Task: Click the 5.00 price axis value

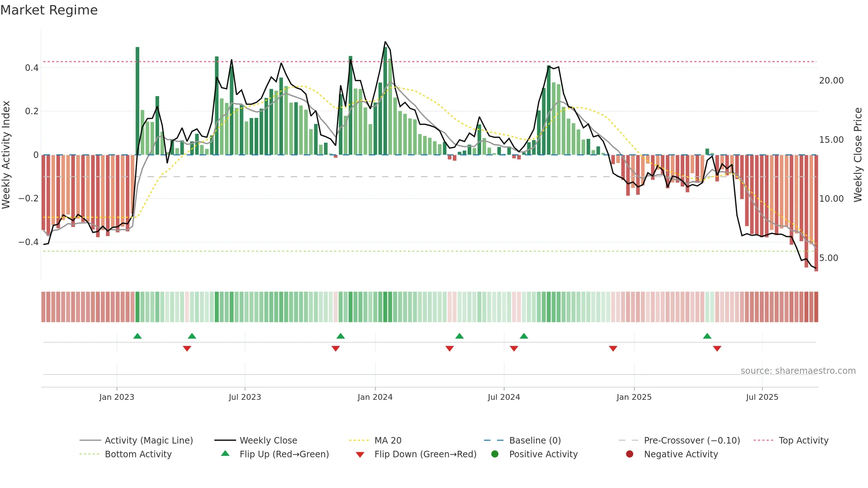Action: 829,258
